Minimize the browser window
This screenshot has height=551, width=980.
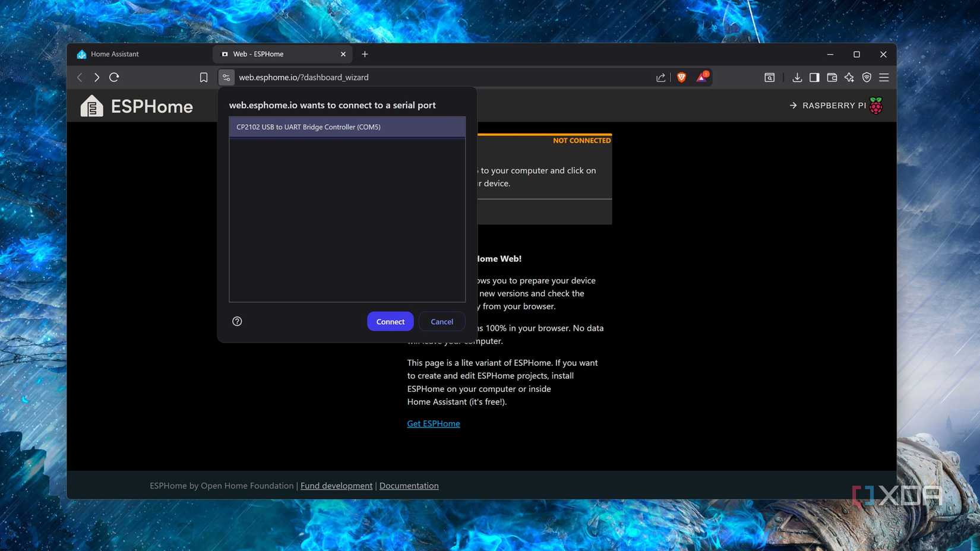(x=830, y=54)
